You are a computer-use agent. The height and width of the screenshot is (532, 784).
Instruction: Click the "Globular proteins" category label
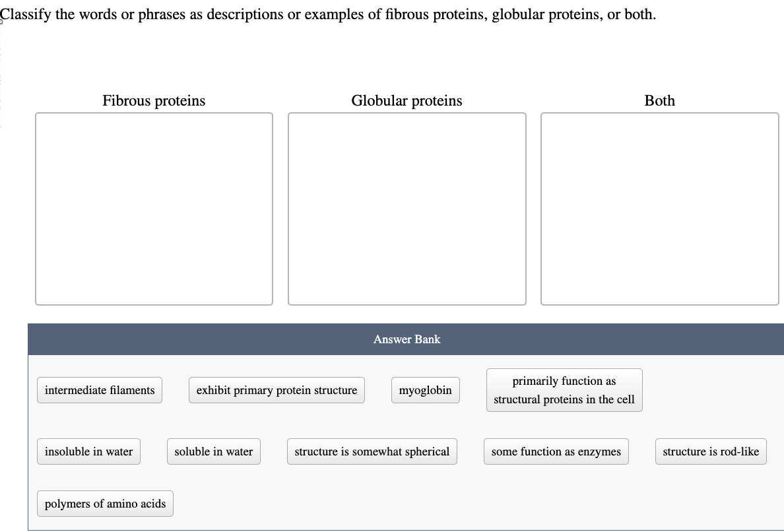pos(407,100)
